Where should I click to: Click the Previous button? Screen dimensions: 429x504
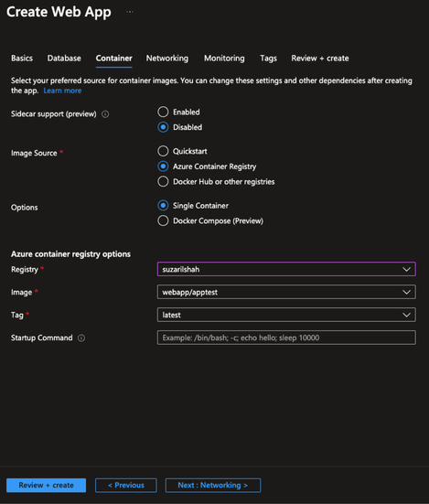(126, 486)
